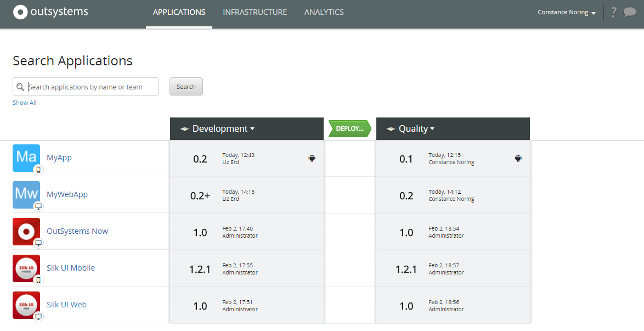Select the Android icon in MyApp's Quality column

tap(518, 158)
